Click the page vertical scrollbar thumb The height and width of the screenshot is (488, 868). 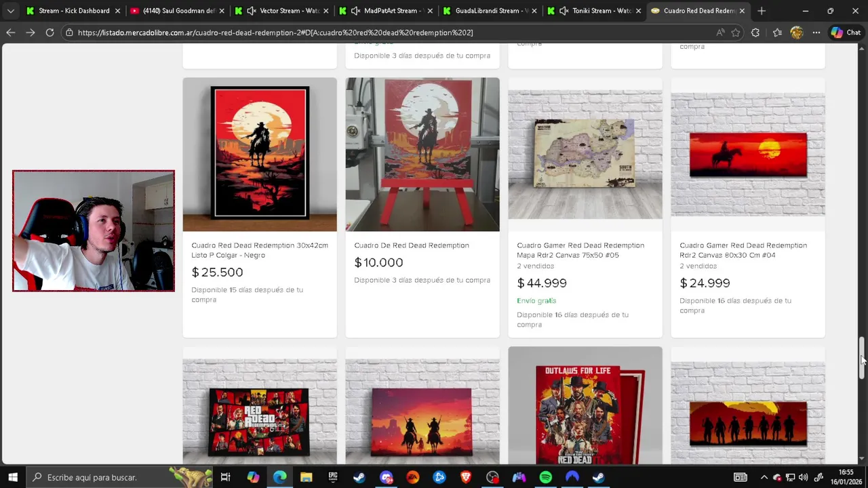(862, 358)
